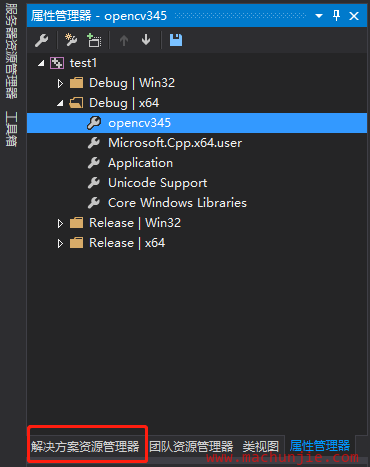Toggle the auto-hide pin icon
Image resolution: width=370 pixels, height=467 pixels.
[x=336, y=15]
